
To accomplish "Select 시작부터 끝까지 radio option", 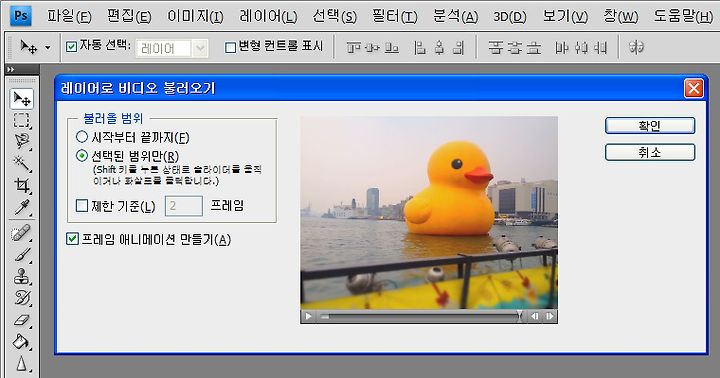I will [x=82, y=136].
